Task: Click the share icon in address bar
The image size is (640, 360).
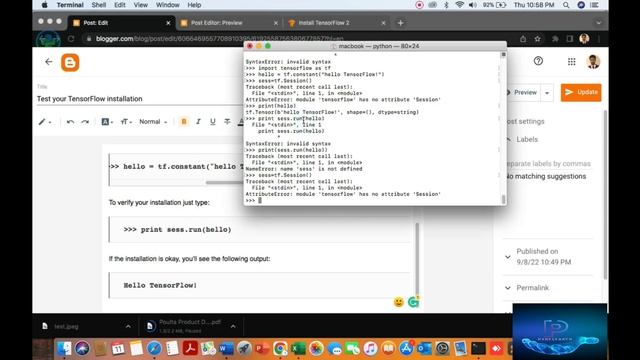Action: click(x=523, y=39)
